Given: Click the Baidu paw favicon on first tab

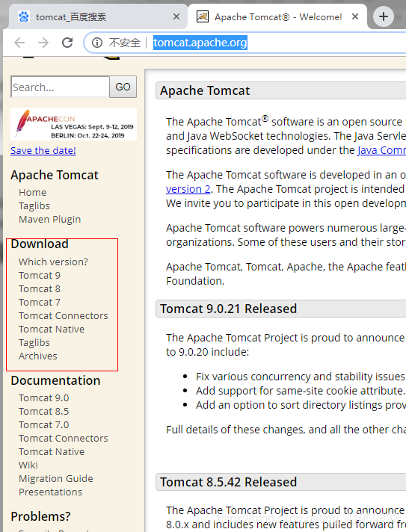Looking at the screenshot, I should (24, 16).
